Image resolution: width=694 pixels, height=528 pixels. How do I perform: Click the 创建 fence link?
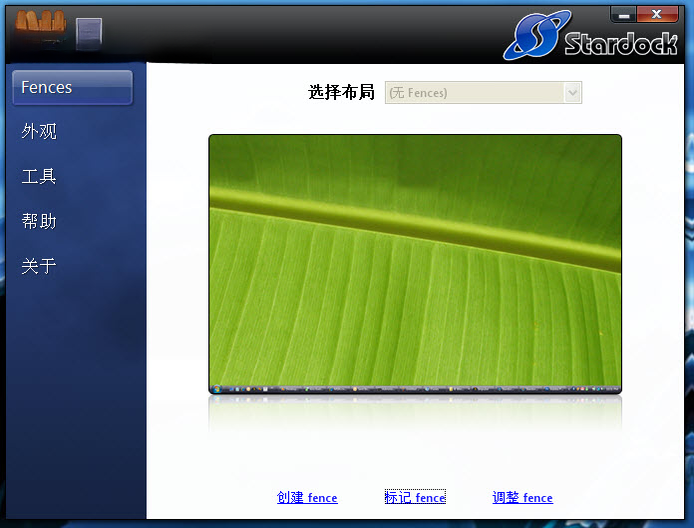[x=307, y=497]
